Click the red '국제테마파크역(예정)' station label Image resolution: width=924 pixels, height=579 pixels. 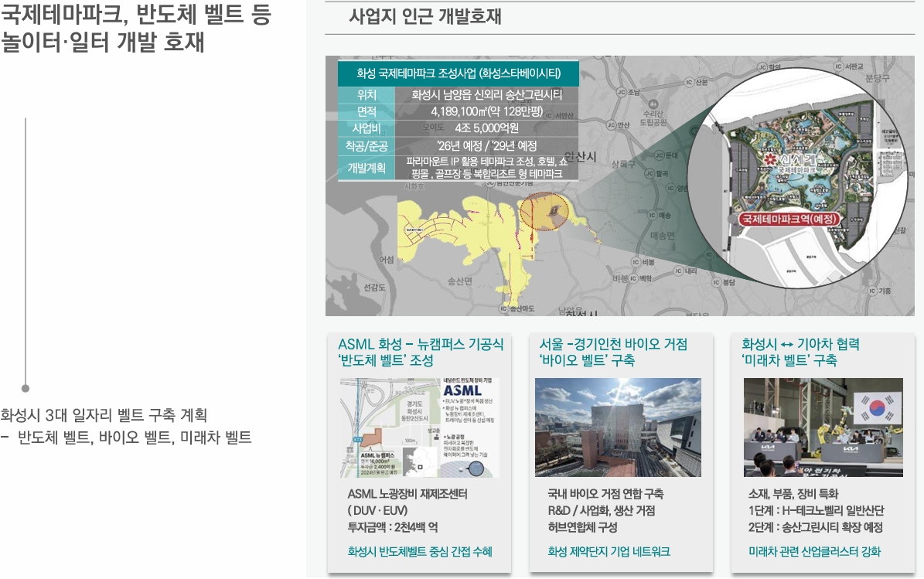789,219
